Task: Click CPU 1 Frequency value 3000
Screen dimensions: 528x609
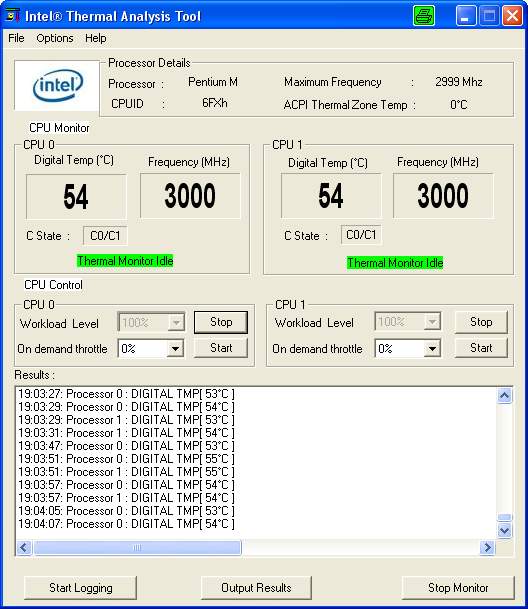Action: click(443, 196)
